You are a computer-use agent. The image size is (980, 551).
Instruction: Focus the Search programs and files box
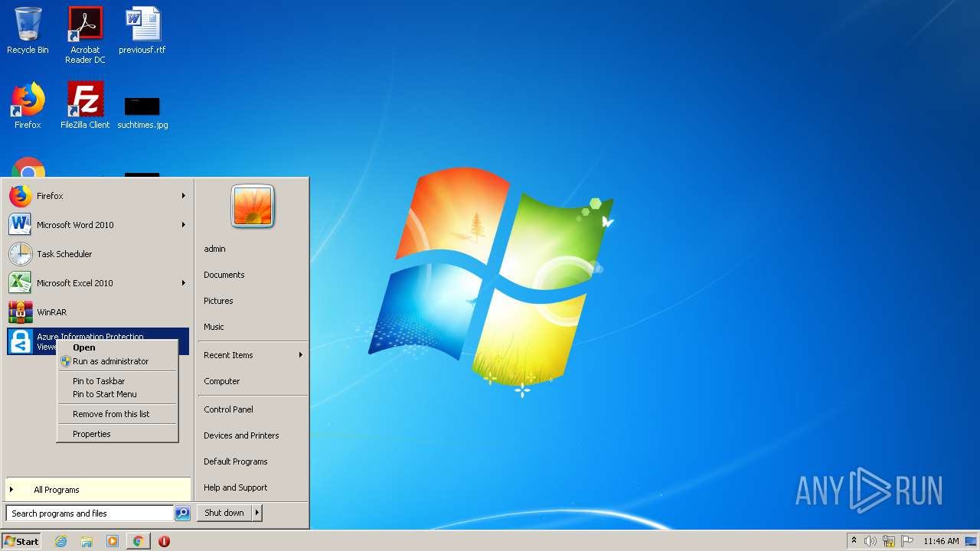[90, 514]
